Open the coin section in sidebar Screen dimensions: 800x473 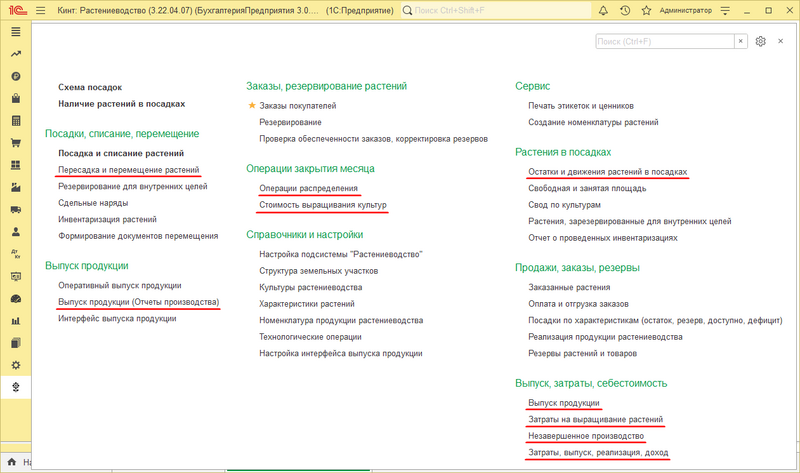[x=16, y=76]
